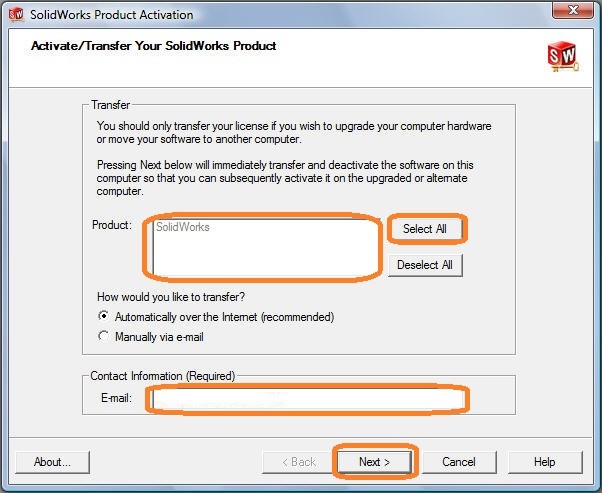Viewport: 602px width, 493px height.
Task: Click the Contact Information (Required) group label
Action: [x=162, y=376]
